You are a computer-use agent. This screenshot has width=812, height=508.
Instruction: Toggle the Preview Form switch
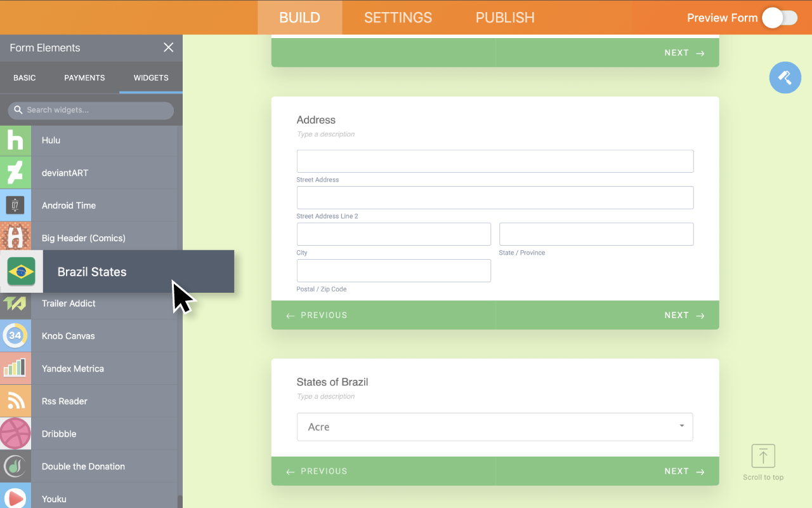pyautogui.click(x=780, y=18)
